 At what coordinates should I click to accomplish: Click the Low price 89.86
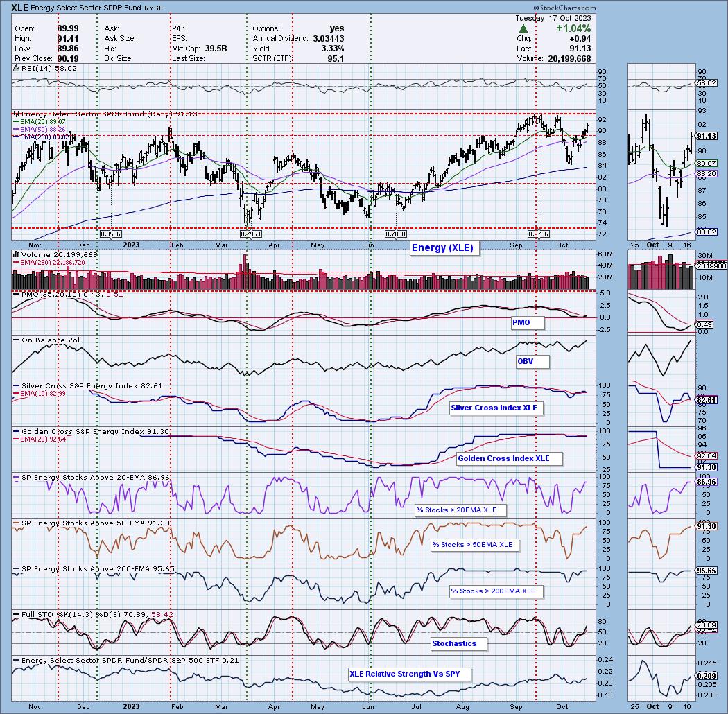[68, 49]
